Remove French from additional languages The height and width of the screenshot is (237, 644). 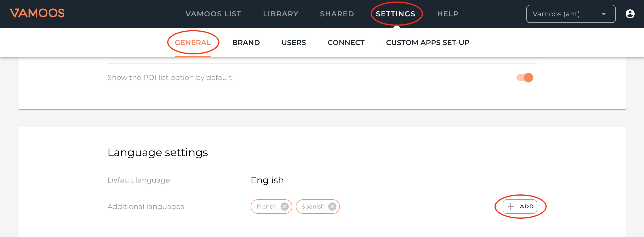point(284,207)
